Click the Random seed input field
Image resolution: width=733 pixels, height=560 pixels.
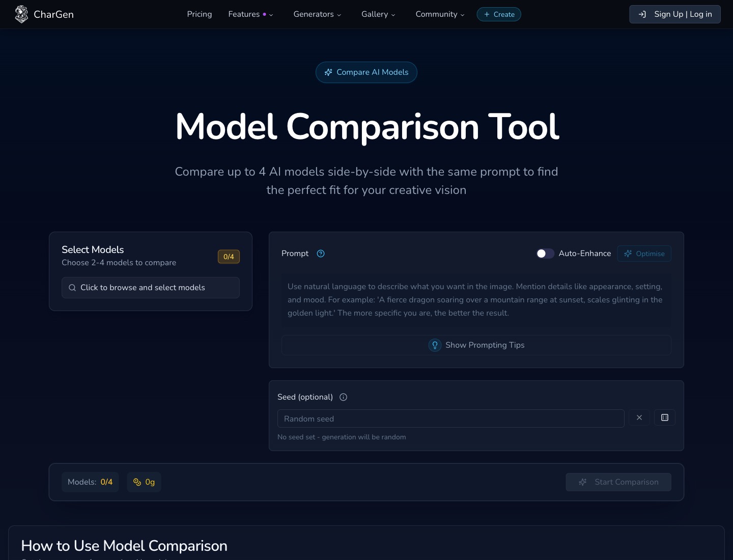450,418
